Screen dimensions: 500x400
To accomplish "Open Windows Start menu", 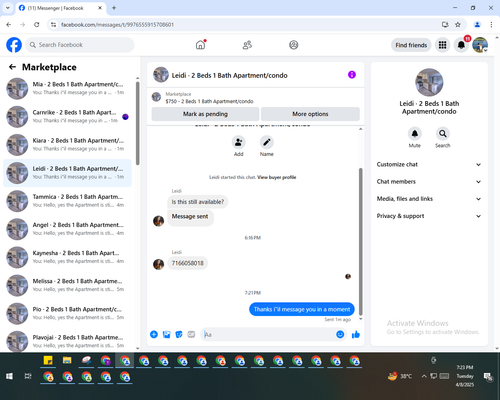I will (9, 376).
